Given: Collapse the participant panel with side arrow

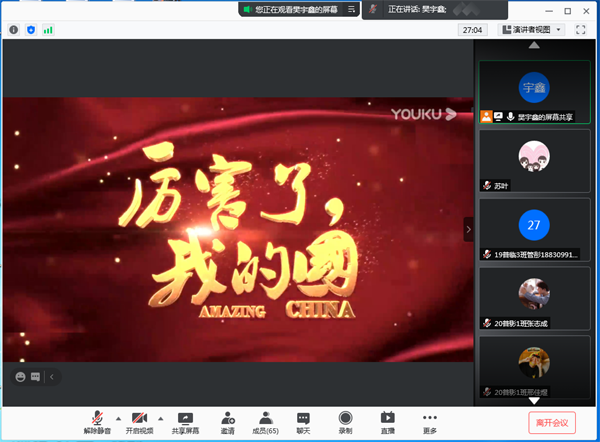Looking at the screenshot, I should pyautogui.click(x=468, y=229).
